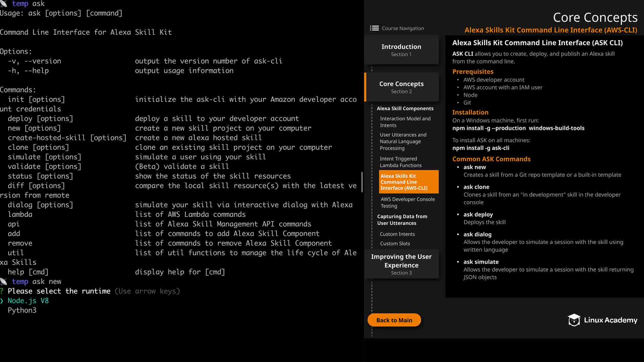Open the Custom Intents lesson
Screen dimensions: 644x362
pos(397,234)
